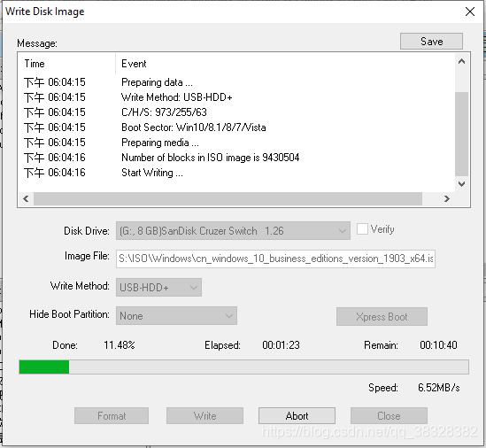This screenshot has width=486, height=448.
Task: Click the Xpress Boot button
Action: [382, 317]
